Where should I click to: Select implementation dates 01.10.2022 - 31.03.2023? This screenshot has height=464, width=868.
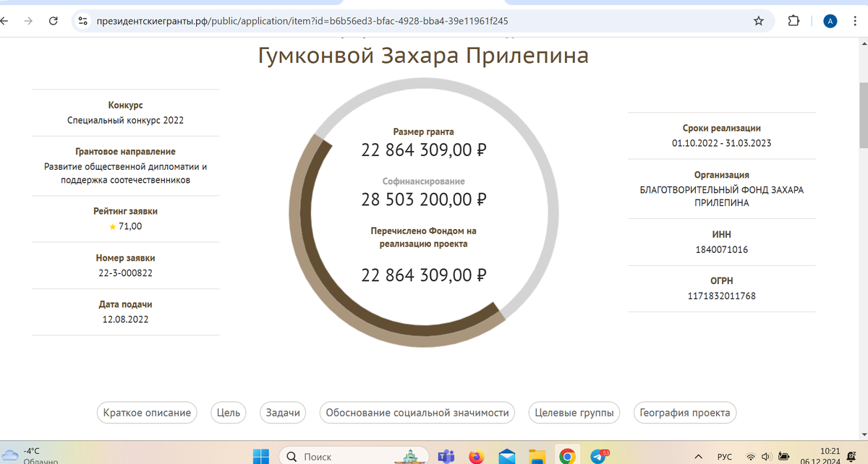point(721,143)
